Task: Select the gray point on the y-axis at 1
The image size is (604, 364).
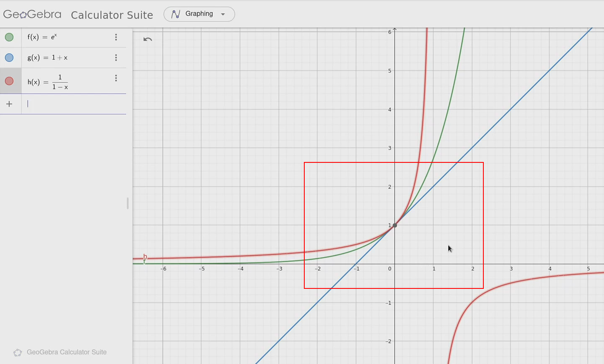Action: point(395,225)
